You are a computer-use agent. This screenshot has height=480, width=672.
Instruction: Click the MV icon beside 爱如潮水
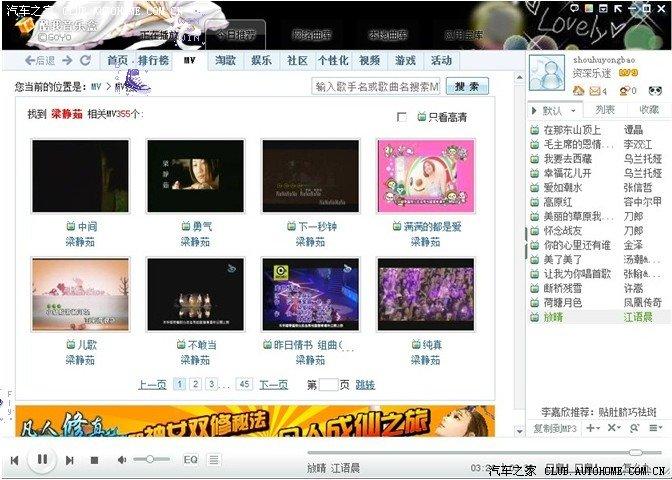pyautogui.click(x=534, y=188)
